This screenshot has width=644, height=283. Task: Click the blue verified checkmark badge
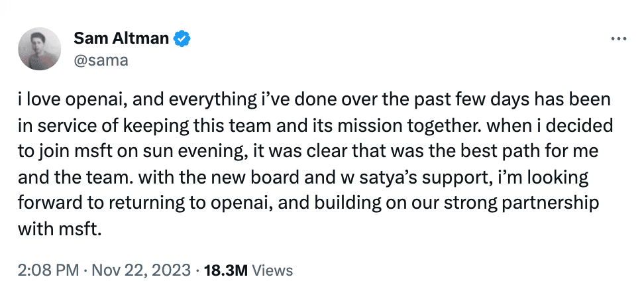pos(182,39)
